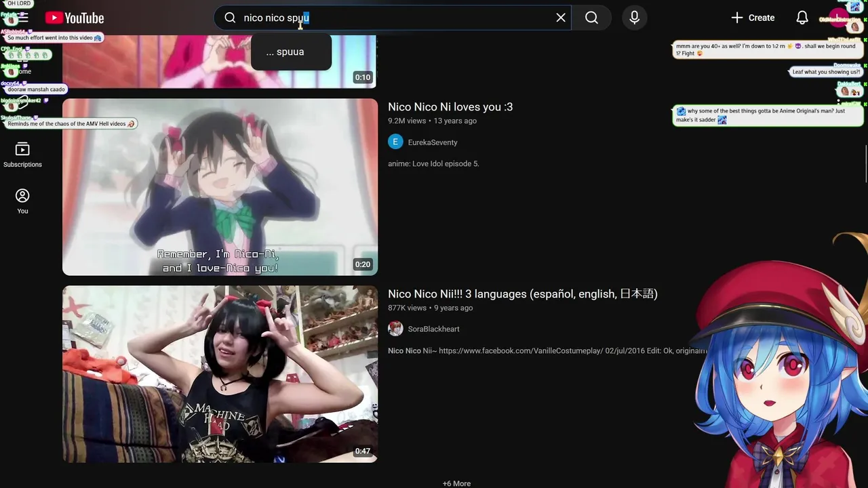
Task: Click the '877K views • 9 years ago' text
Action: 430,308
